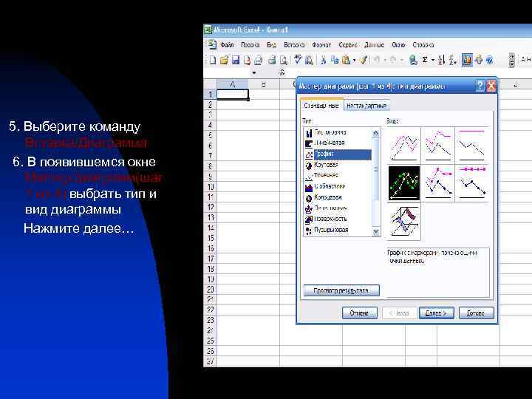
Task: Click the Copy toolbar icon
Action: pos(335,60)
